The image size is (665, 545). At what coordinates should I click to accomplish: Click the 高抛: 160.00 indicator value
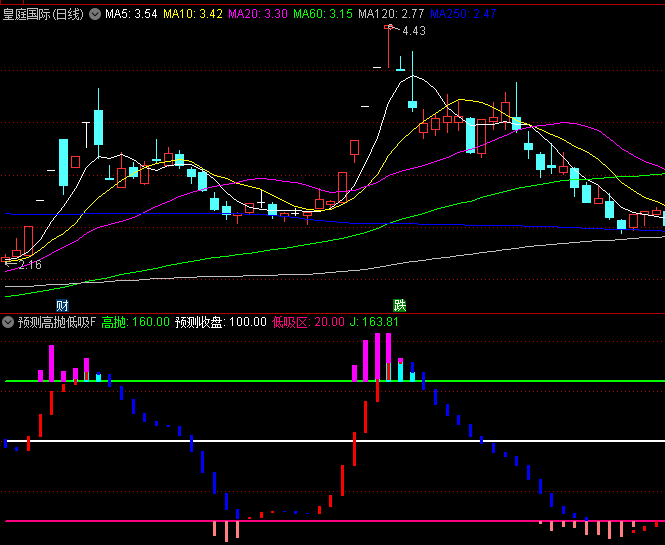(x=136, y=322)
